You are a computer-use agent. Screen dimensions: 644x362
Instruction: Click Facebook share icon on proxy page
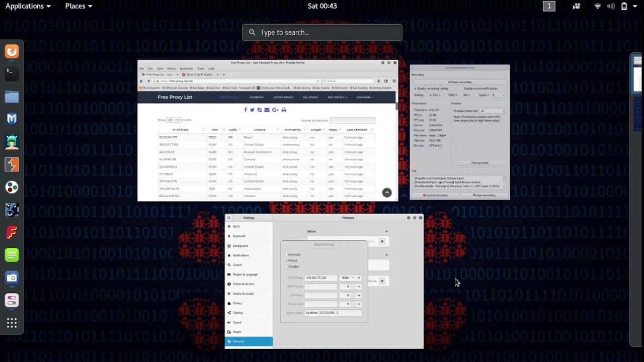click(x=246, y=110)
